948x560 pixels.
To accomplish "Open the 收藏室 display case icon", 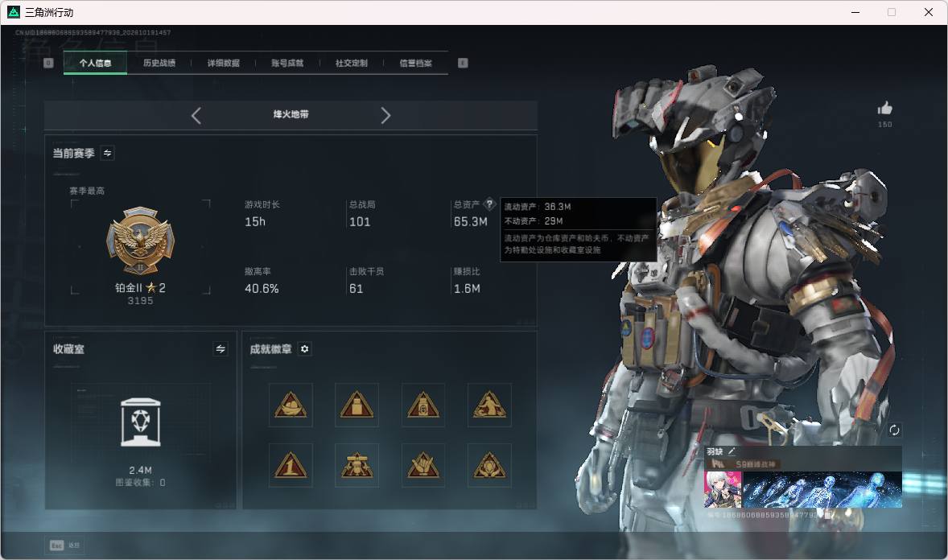I will click(140, 422).
